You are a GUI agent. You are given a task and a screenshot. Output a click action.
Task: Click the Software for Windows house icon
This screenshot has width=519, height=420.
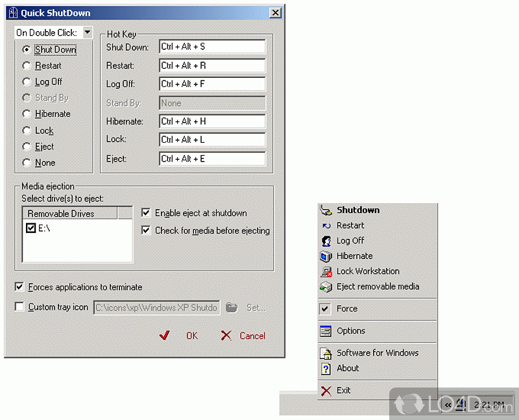326,353
